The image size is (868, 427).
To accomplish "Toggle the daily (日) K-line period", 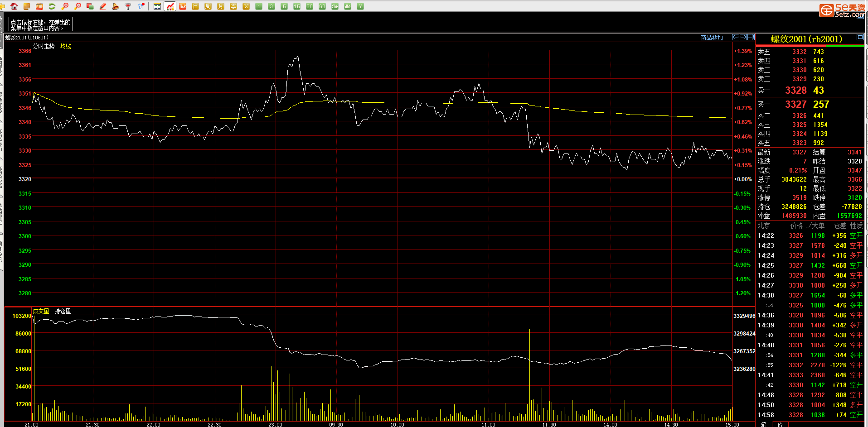I will 195,6.
